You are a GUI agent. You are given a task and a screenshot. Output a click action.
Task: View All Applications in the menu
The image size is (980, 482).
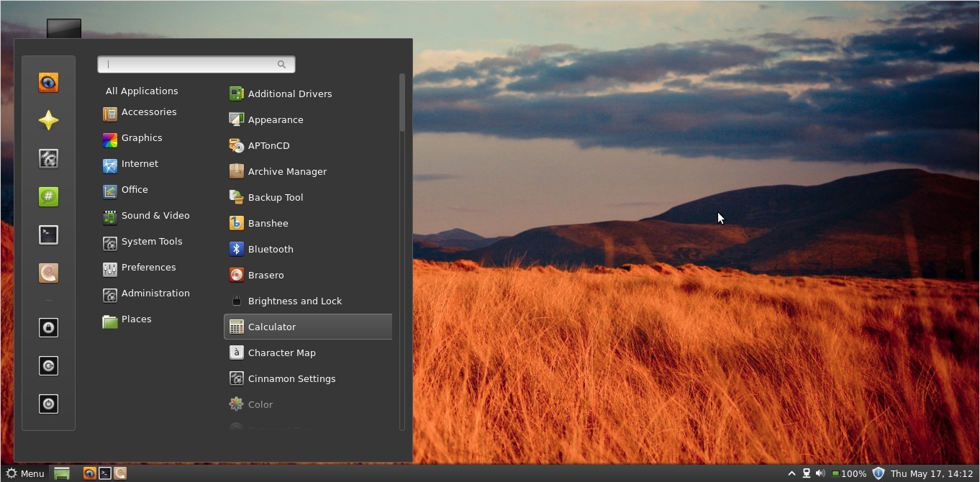tap(142, 91)
